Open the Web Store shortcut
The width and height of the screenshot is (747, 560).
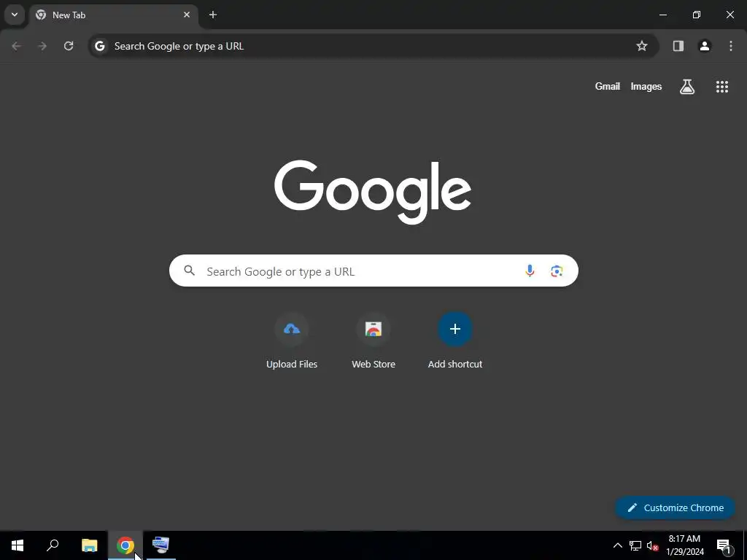373,341
